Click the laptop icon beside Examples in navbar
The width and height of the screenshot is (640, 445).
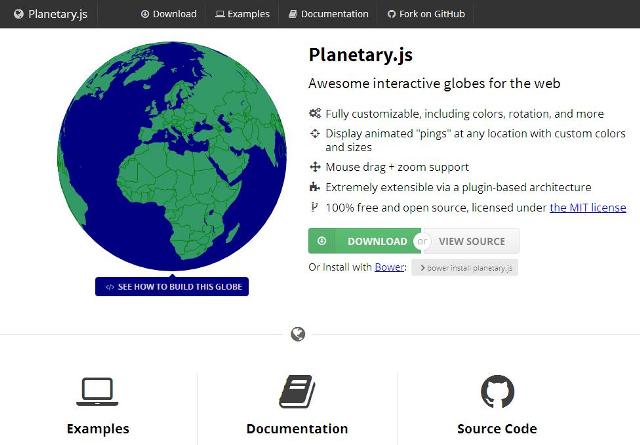pyautogui.click(x=220, y=14)
